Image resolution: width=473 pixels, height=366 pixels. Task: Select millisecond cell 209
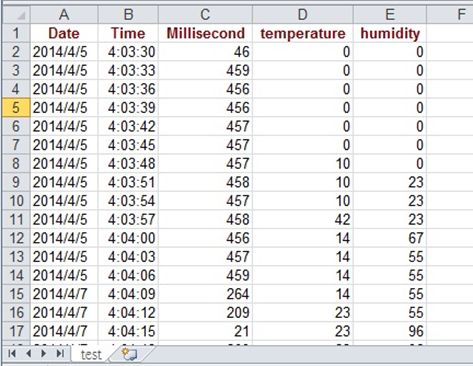point(205,313)
